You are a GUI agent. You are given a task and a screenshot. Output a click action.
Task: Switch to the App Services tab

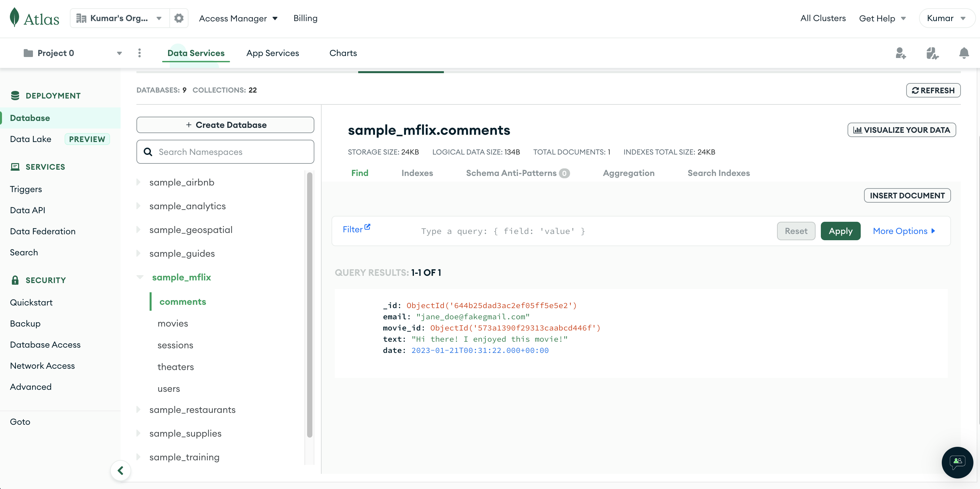[x=273, y=53]
